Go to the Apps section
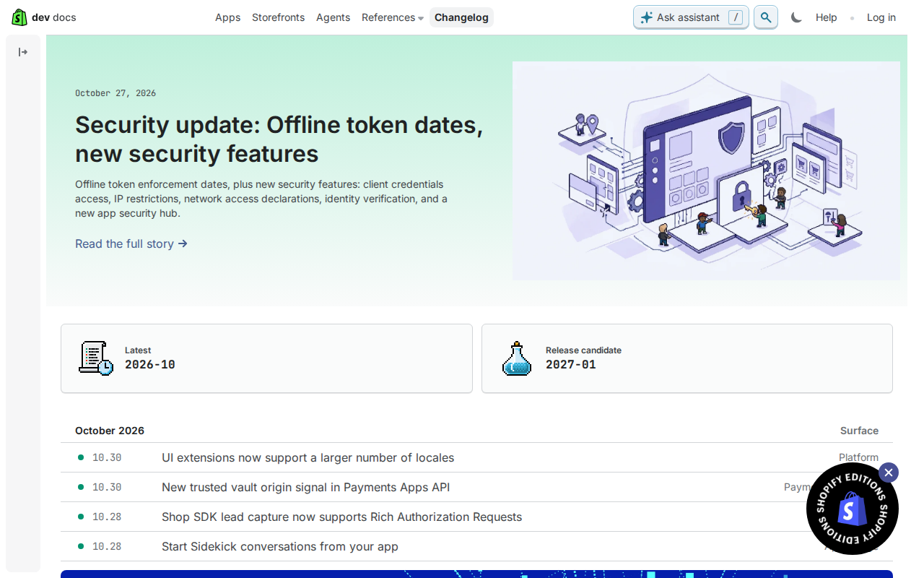The width and height of the screenshot is (924, 578). coord(227,17)
